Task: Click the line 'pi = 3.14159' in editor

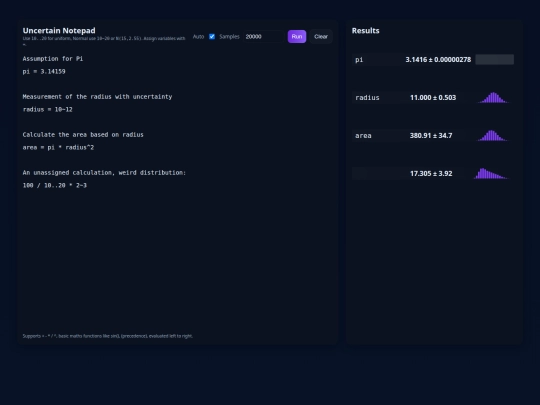Action: tap(44, 71)
